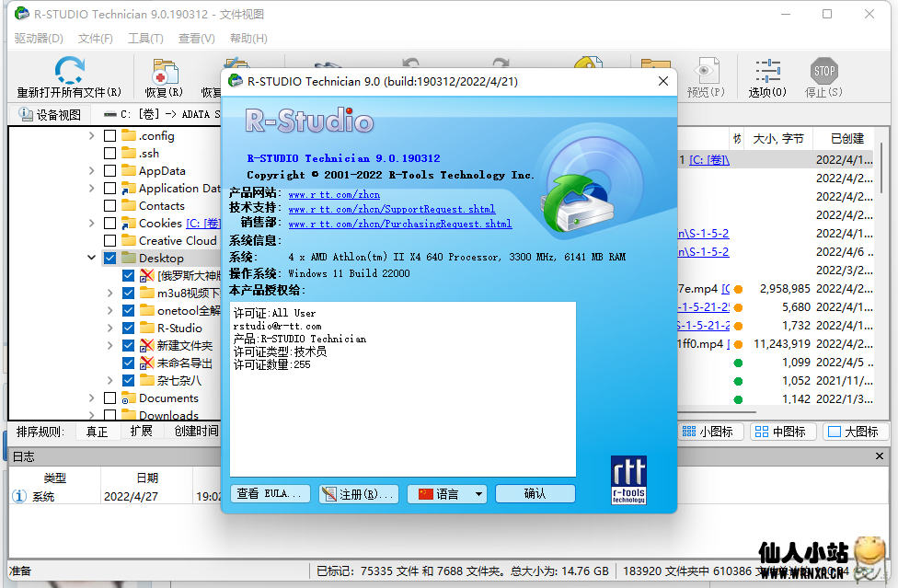The image size is (898, 588).
Task: Expand the Documents tree node
Action: coord(92,398)
